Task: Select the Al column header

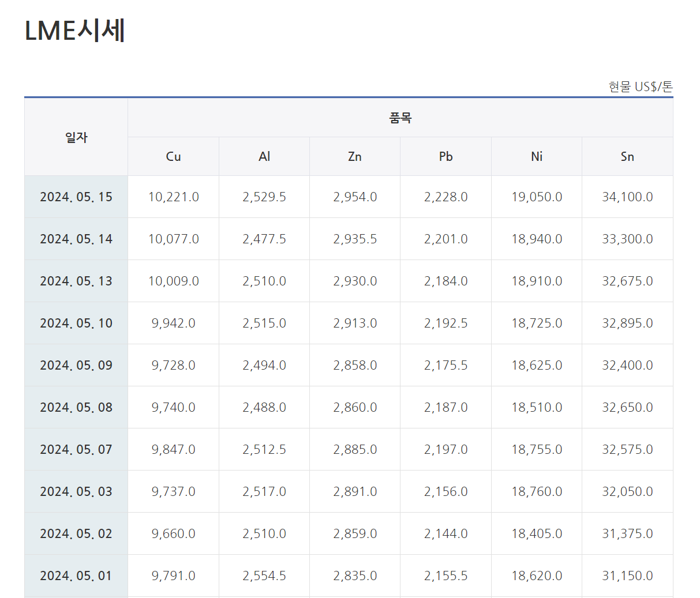Action: coord(264,156)
